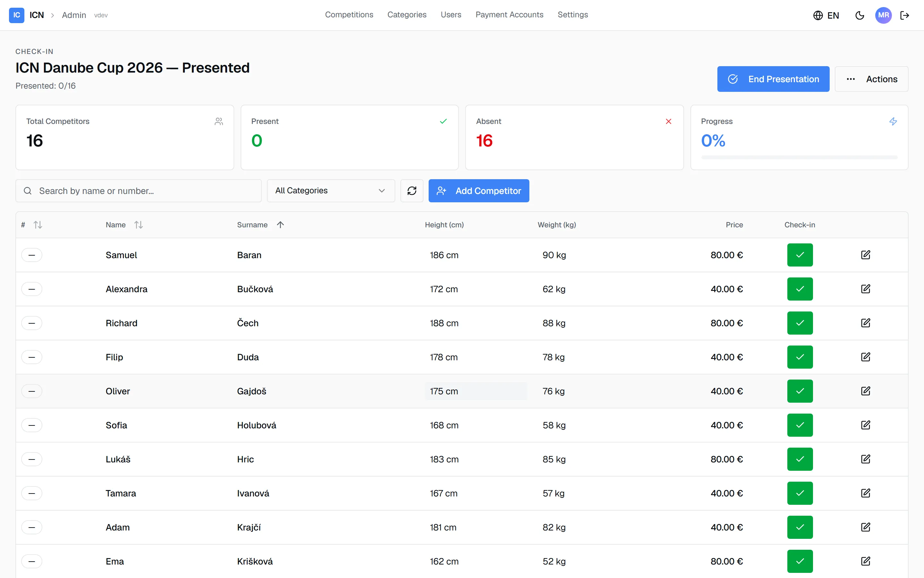Click the Present card checkmark icon
Screen dimensions: 924x578
(x=443, y=121)
